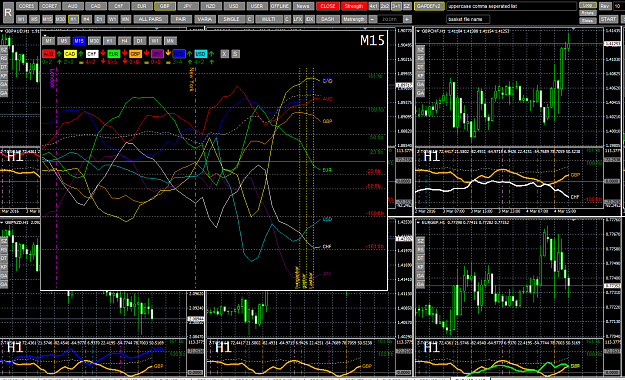Focus the uppercase comma separated list field

click(512, 6)
